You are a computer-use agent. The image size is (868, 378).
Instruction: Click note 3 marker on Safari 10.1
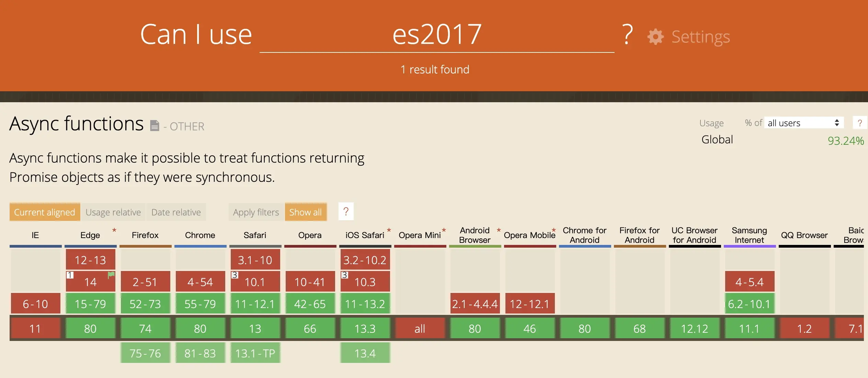235,275
